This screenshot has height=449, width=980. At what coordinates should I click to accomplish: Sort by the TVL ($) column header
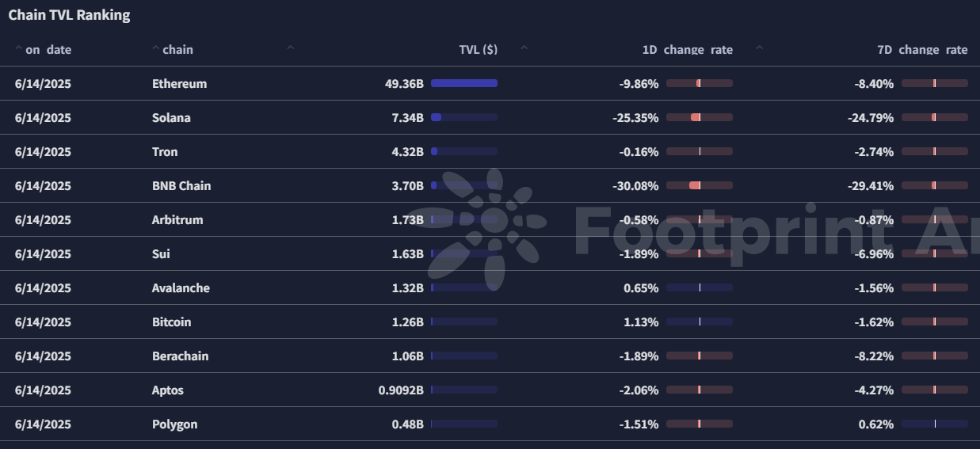tap(479, 50)
